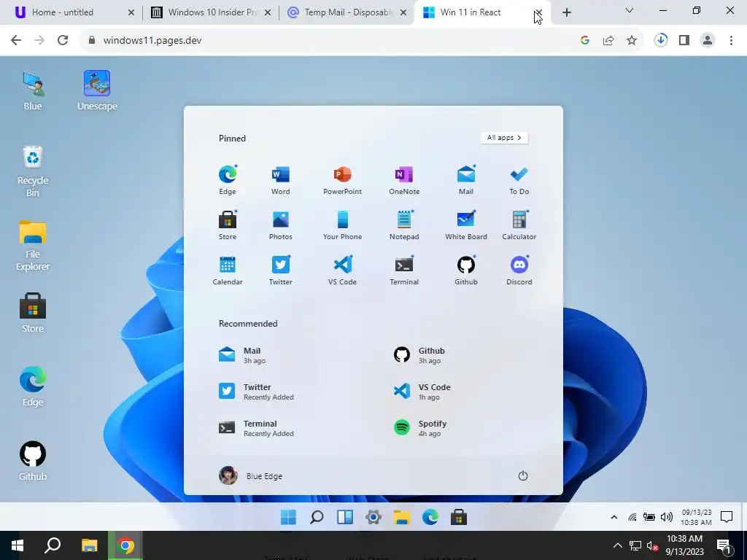The image size is (747, 560).
Task: Open widgets on the Win11 taskbar
Action: point(345,517)
